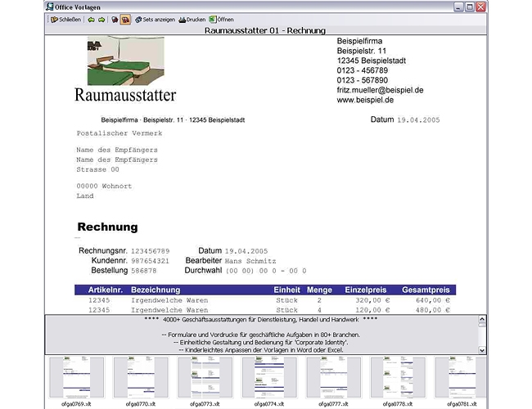Viewport: 532px width, 409px height.
Task: Click the dark red view-mode icon next to the green arrows
Action: coord(115,20)
